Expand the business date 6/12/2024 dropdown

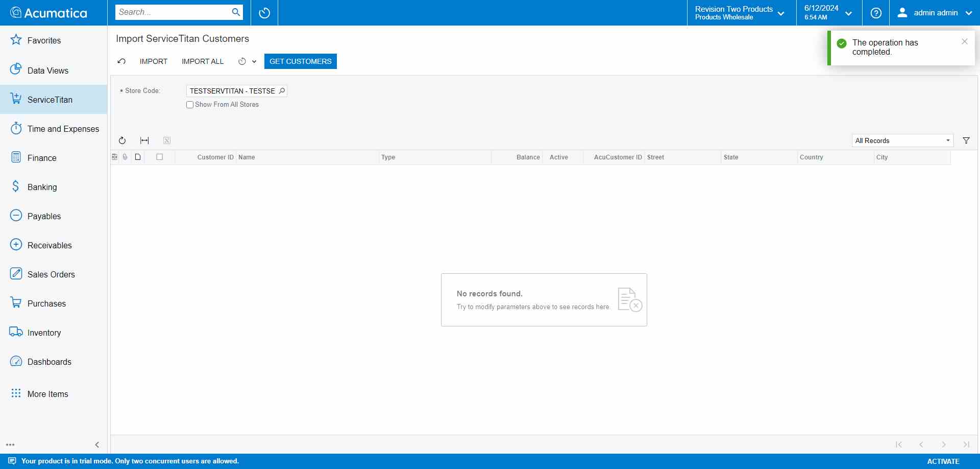click(x=829, y=13)
